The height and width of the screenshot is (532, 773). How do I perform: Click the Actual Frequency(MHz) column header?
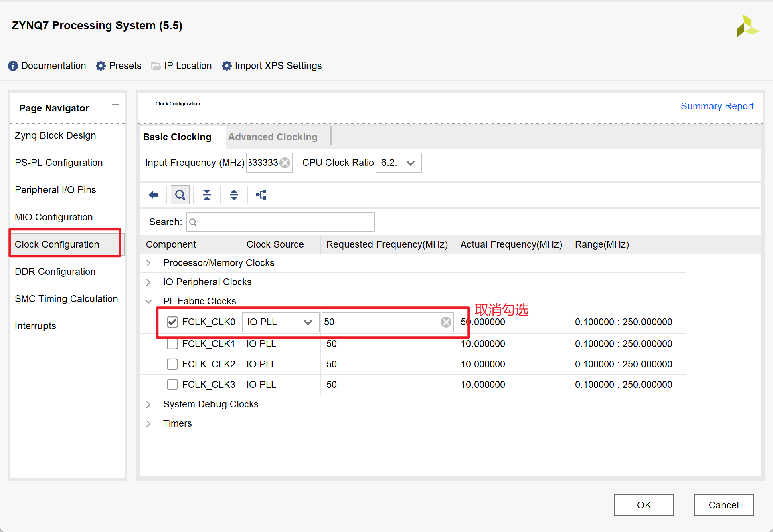point(511,244)
